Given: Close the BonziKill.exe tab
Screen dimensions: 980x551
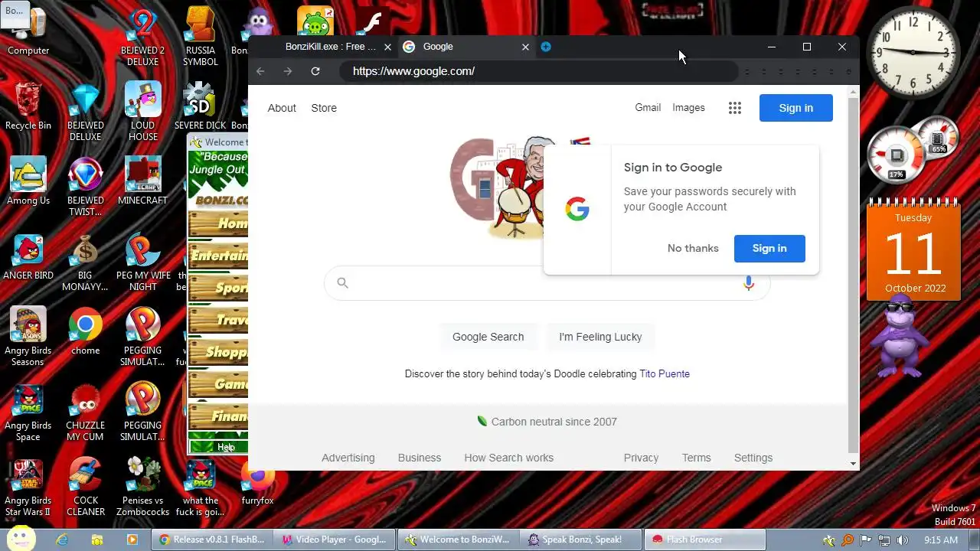Looking at the screenshot, I should [x=387, y=47].
